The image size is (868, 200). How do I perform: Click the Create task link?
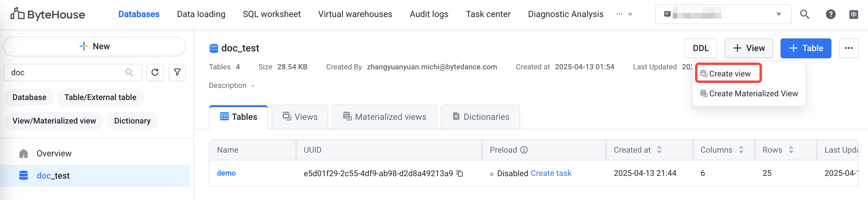point(551,173)
